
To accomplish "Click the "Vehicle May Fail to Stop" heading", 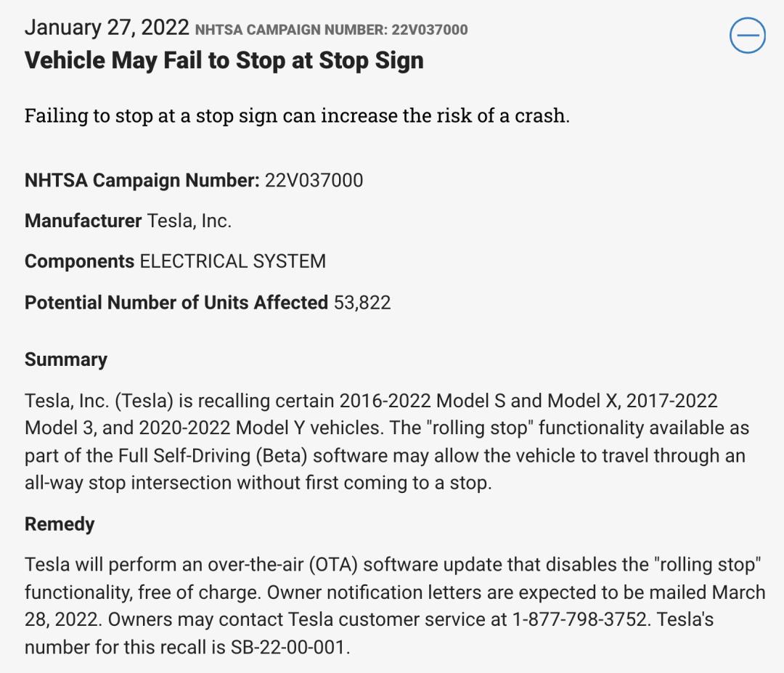I will point(224,60).
